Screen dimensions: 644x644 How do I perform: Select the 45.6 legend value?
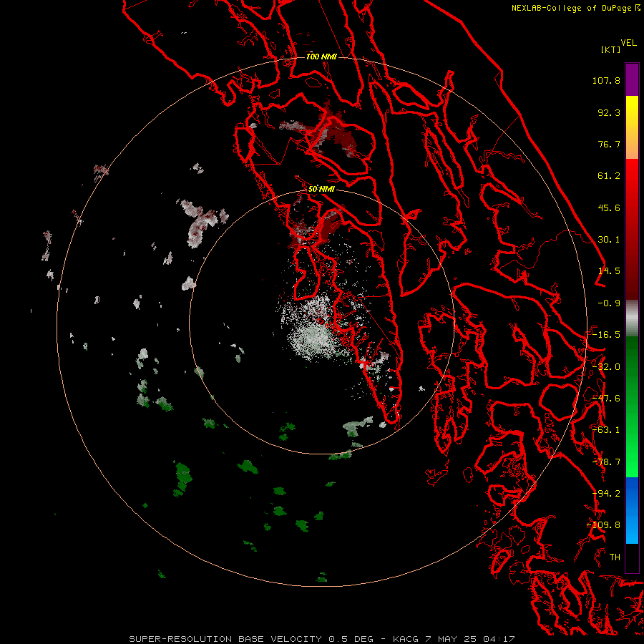tap(609, 208)
